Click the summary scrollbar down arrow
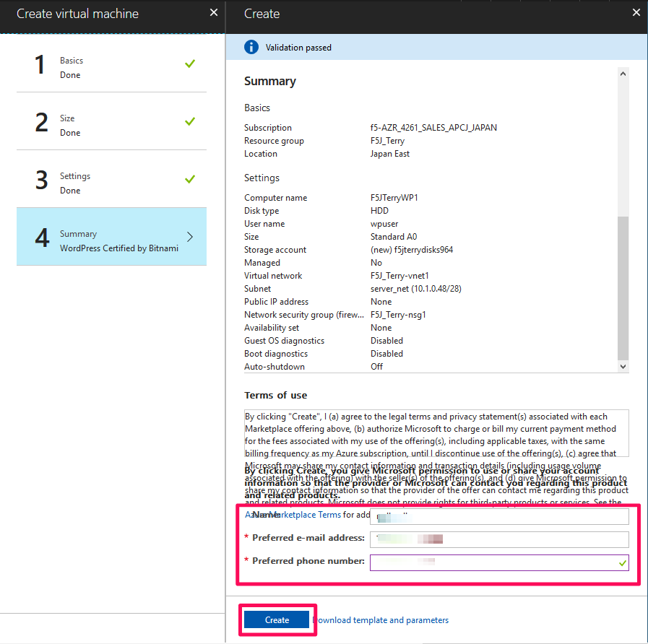Viewport: 648px width, 644px height. [623, 367]
